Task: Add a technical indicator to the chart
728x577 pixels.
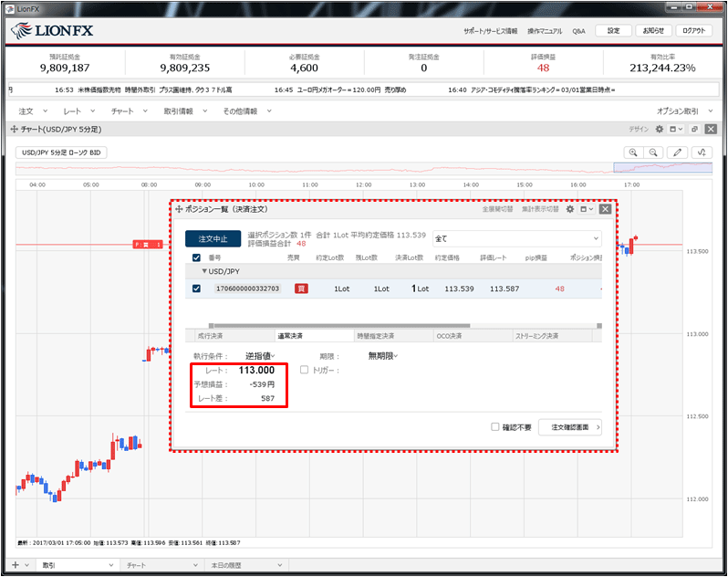Action: [702, 152]
